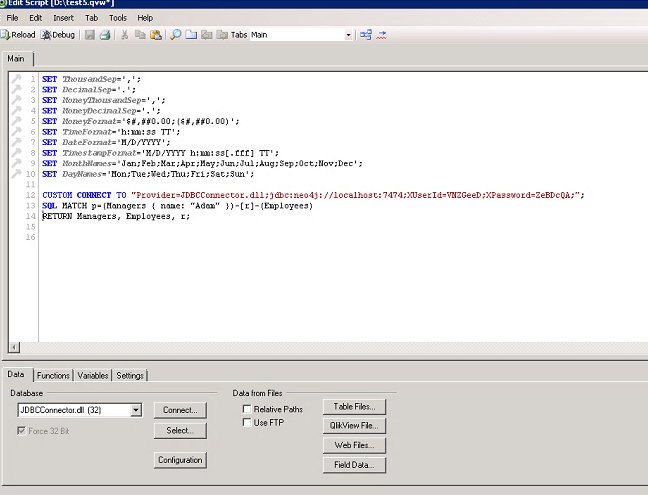Paste using the clipboard toolbar icon
The height and width of the screenshot is (495, 648).
[x=155, y=35]
